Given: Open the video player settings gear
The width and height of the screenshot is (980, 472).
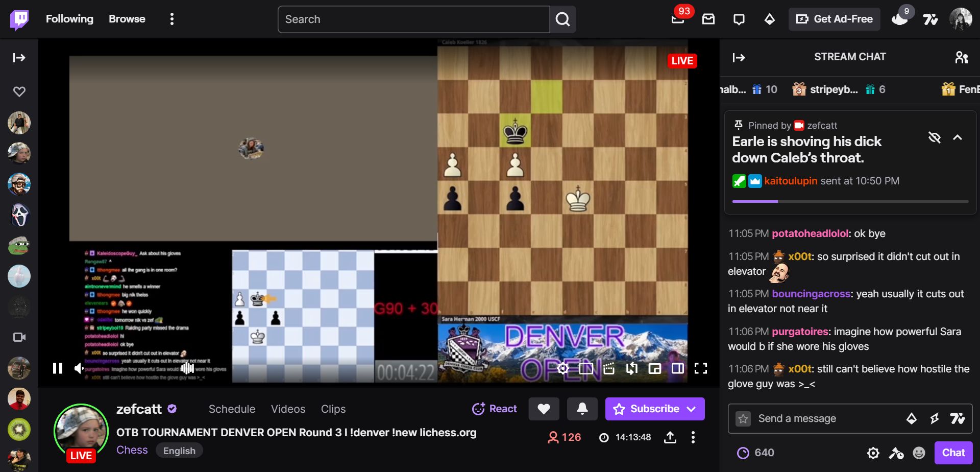Looking at the screenshot, I should (x=562, y=368).
